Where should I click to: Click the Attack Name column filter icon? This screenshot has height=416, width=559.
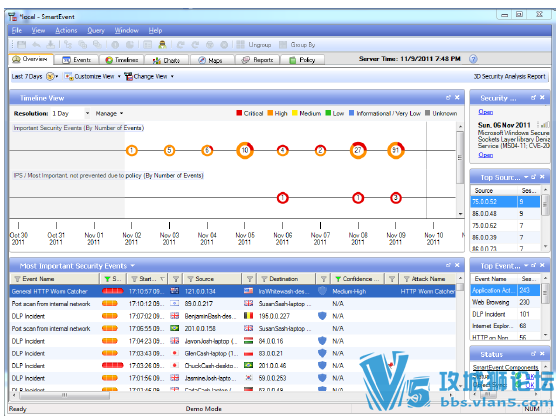coord(406,279)
